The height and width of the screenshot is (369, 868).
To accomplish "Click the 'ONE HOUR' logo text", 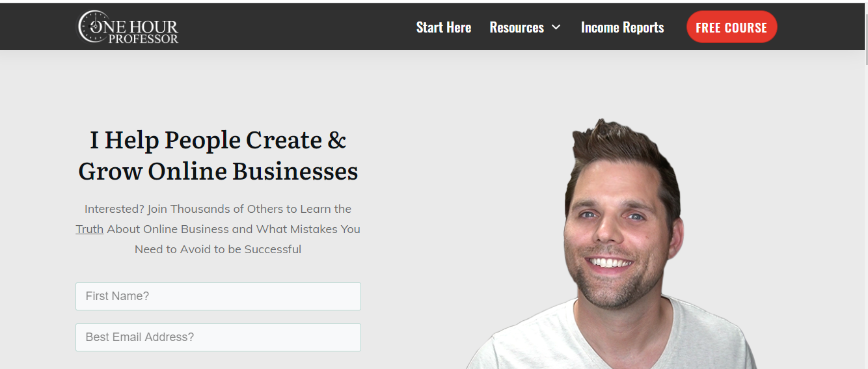I will click(135, 27).
